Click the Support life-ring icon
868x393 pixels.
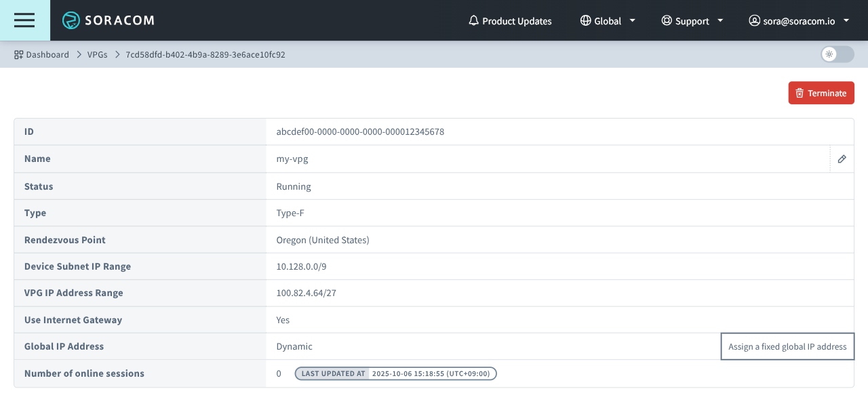(666, 20)
